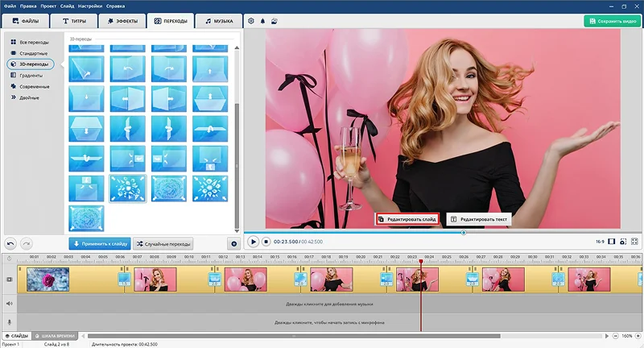Open the Справка menu

point(115,6)
